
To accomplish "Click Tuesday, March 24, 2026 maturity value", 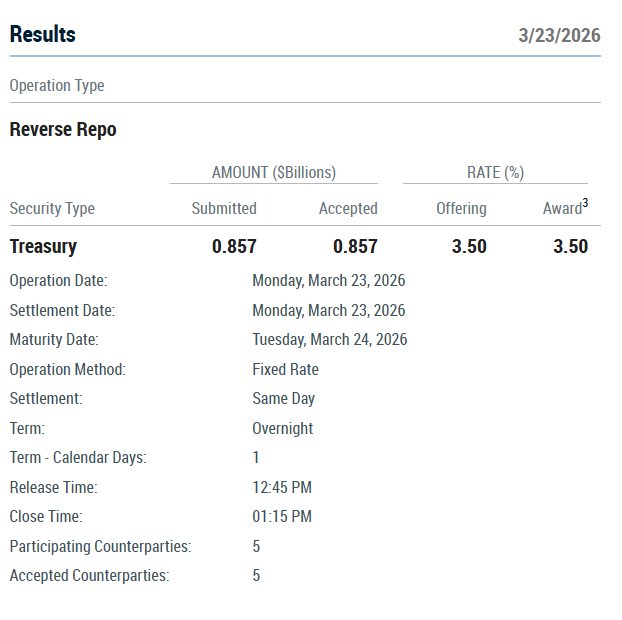I will tap(330, 340).
